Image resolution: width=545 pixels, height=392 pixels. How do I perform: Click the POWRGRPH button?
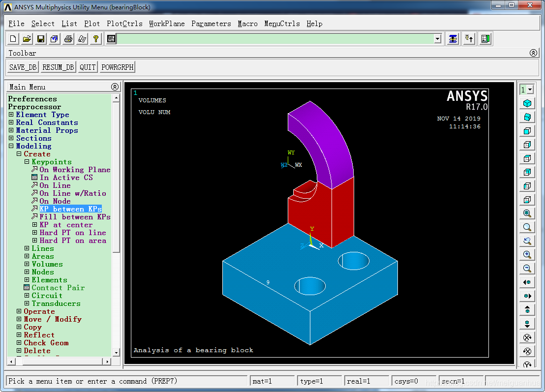(x=118, y=67)
